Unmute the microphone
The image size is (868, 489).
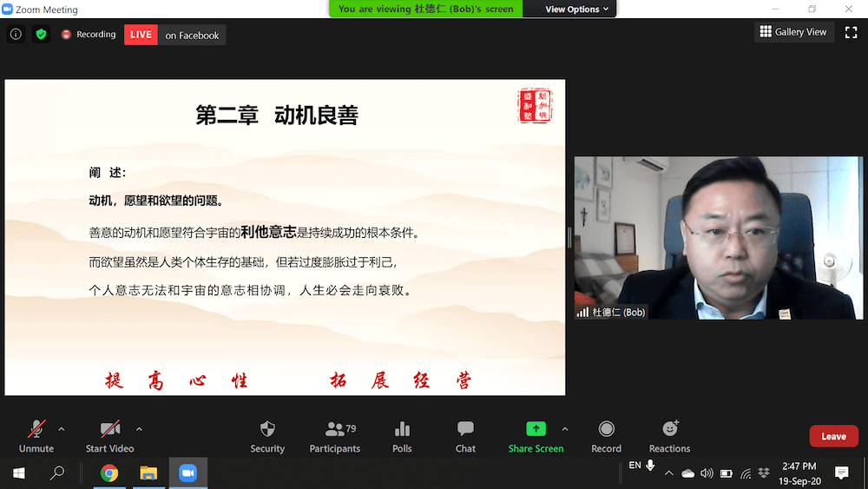click(x=36, y=436)
